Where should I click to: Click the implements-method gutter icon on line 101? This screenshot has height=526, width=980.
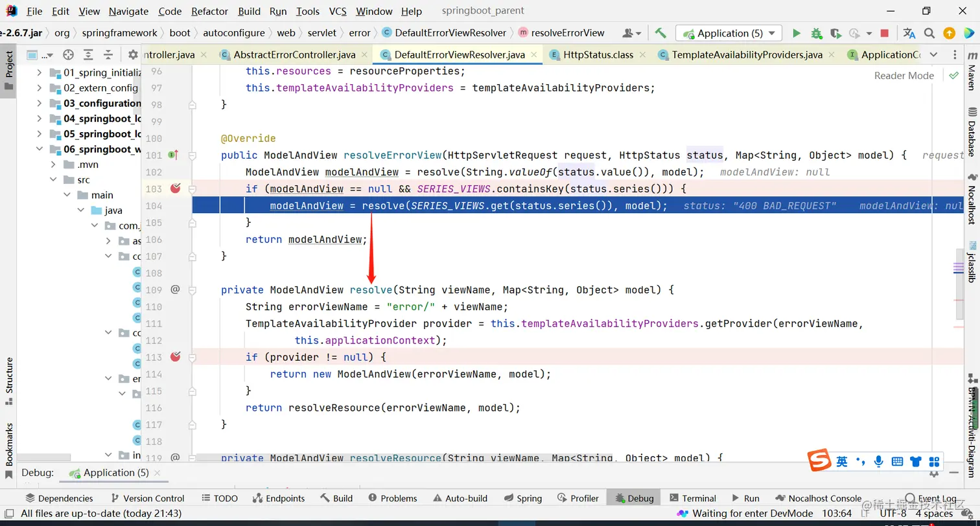(x=174, y=155)
